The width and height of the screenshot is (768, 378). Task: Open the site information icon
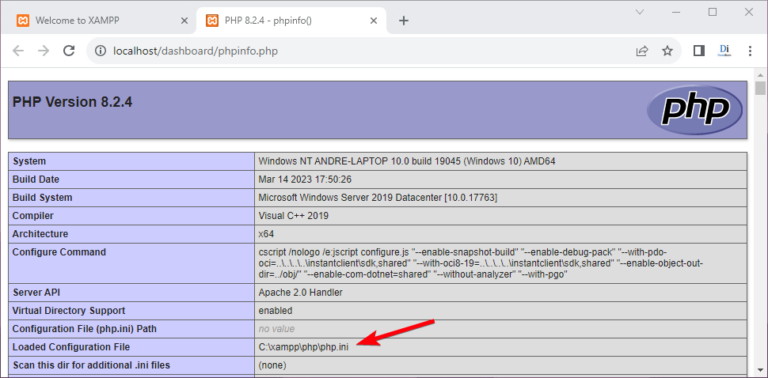point(100,51)
